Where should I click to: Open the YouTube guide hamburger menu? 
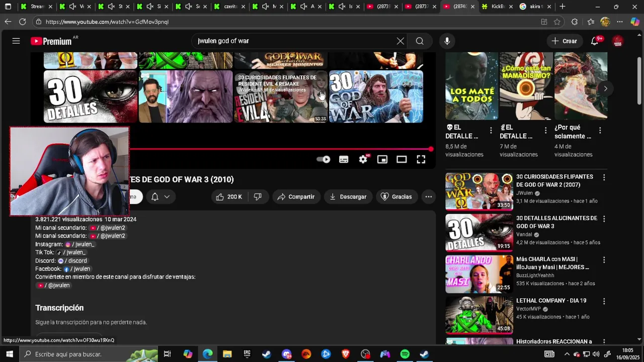point(16,41)
